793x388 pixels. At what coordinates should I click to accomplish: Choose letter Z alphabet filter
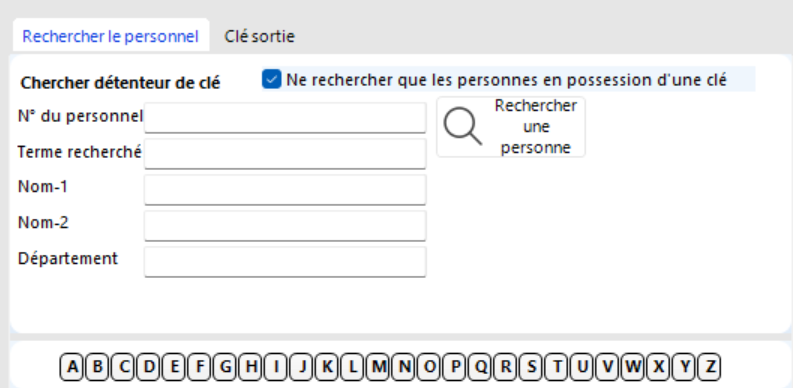click(x=710, y=367)
